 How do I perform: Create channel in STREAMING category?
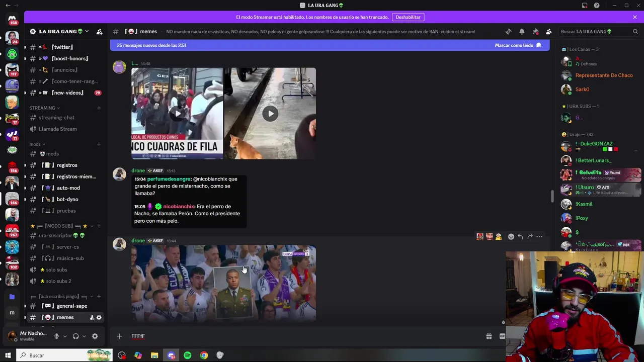point(99,108)
